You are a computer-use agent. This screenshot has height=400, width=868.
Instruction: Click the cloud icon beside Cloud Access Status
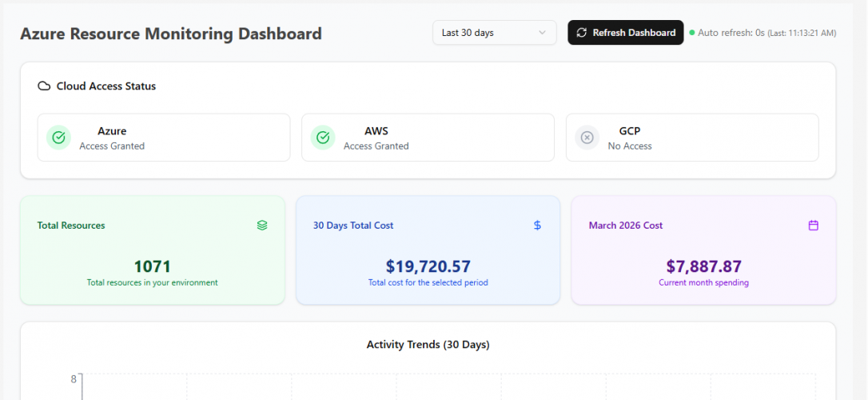(x=45, y=86)
